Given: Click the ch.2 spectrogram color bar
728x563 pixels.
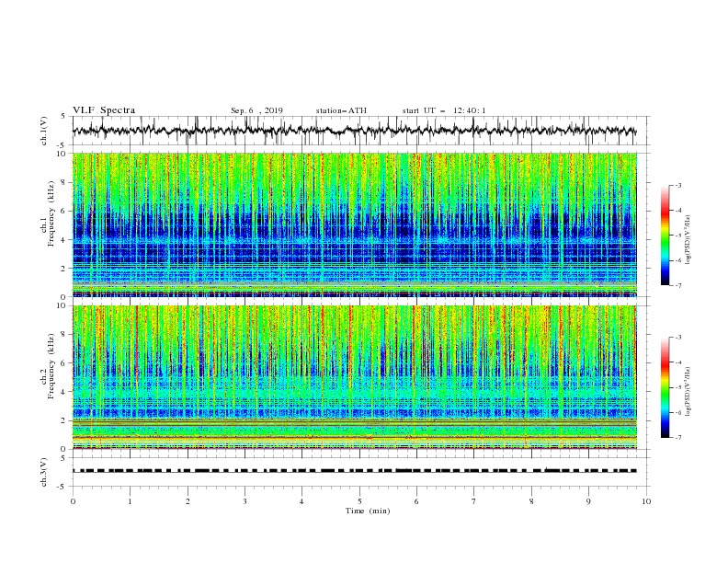Looking at the screenshot, I should pyautogui.click(x=665, y=387).
